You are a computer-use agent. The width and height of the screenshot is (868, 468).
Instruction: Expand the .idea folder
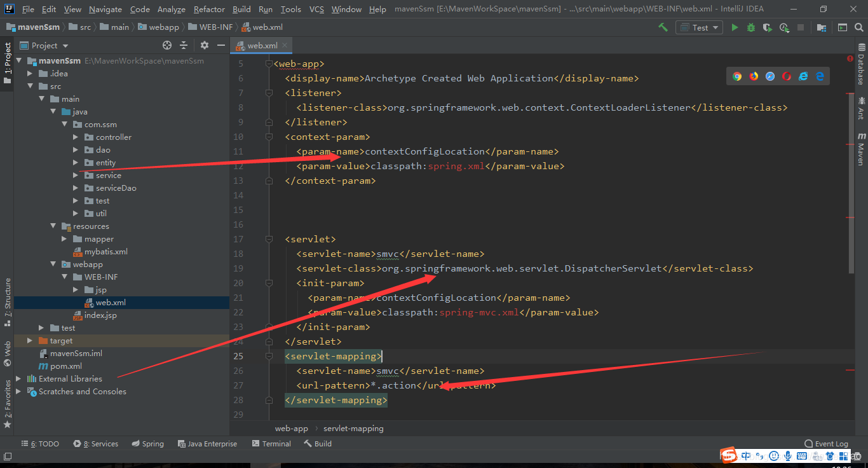tap(30, 73)
